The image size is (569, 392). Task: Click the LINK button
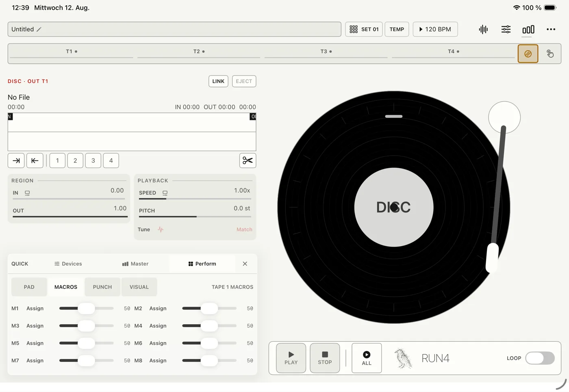(x=218, y=81)
